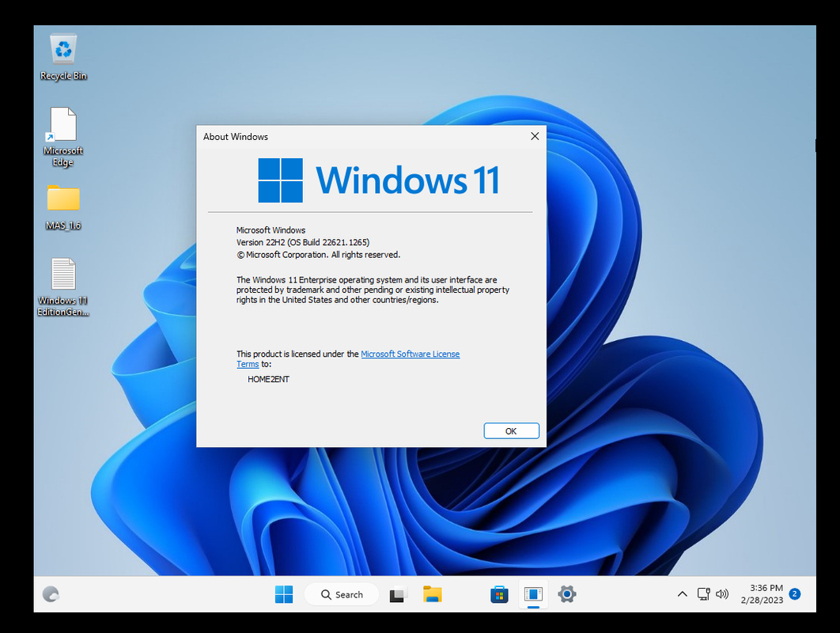The image size is (840, 633).
Task: Click the 'About Windows' title bar text
Action: (235, 137)
